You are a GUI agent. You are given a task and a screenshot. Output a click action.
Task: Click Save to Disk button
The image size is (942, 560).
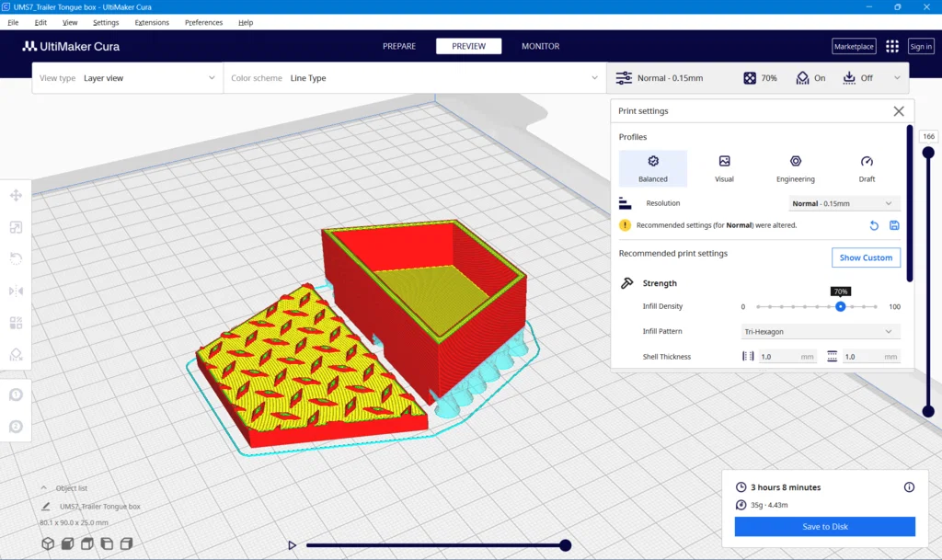(x=825, y=526)
